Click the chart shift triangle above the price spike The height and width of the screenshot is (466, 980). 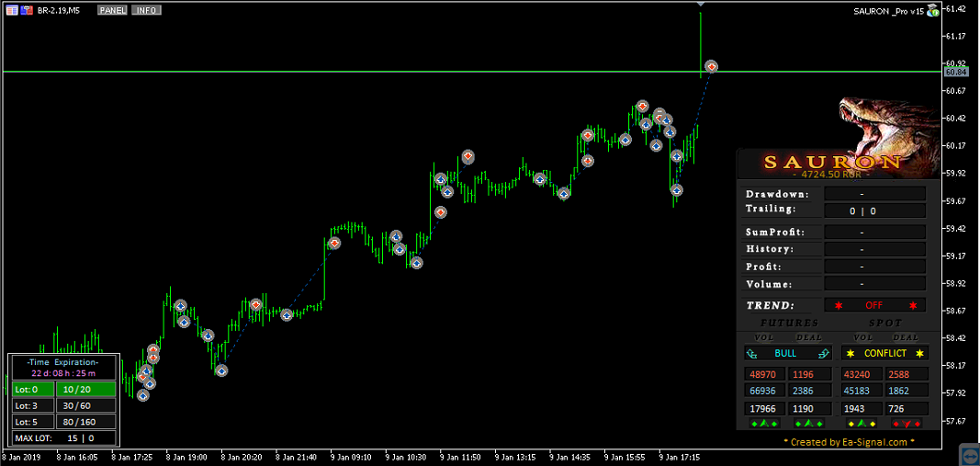coord(701,4)
